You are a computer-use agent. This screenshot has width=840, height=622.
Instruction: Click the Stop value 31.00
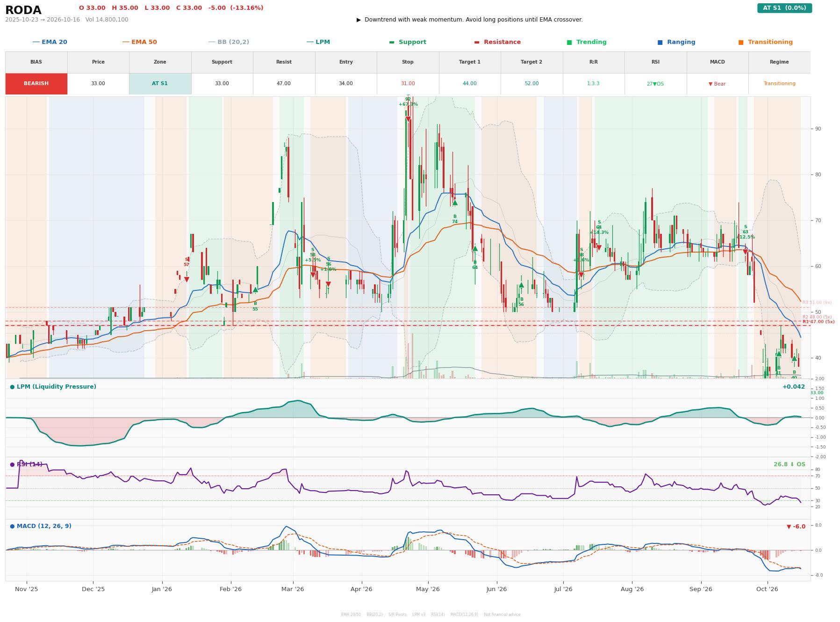coord(408,84)
